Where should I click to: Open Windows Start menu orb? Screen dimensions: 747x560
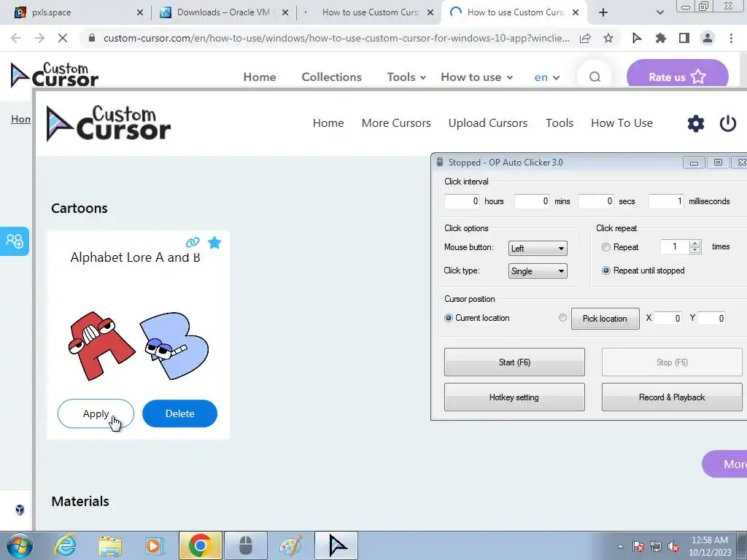(19, 545)
